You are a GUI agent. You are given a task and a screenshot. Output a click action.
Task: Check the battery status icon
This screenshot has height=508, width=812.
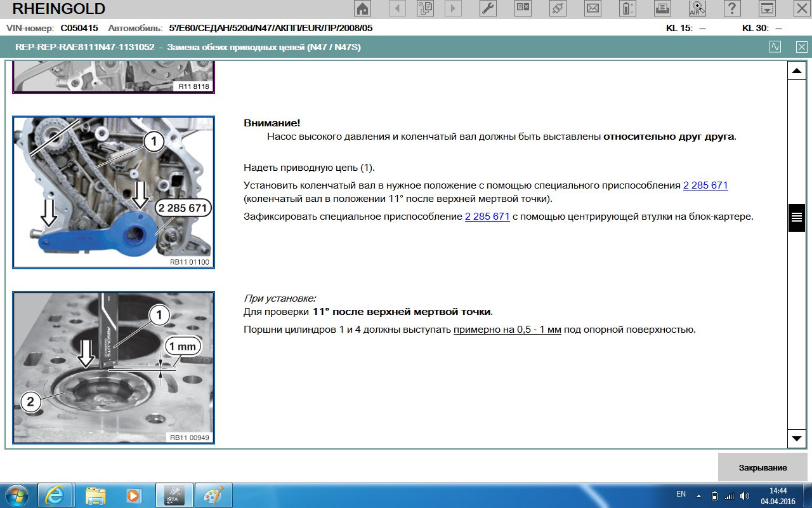(627, 8)
